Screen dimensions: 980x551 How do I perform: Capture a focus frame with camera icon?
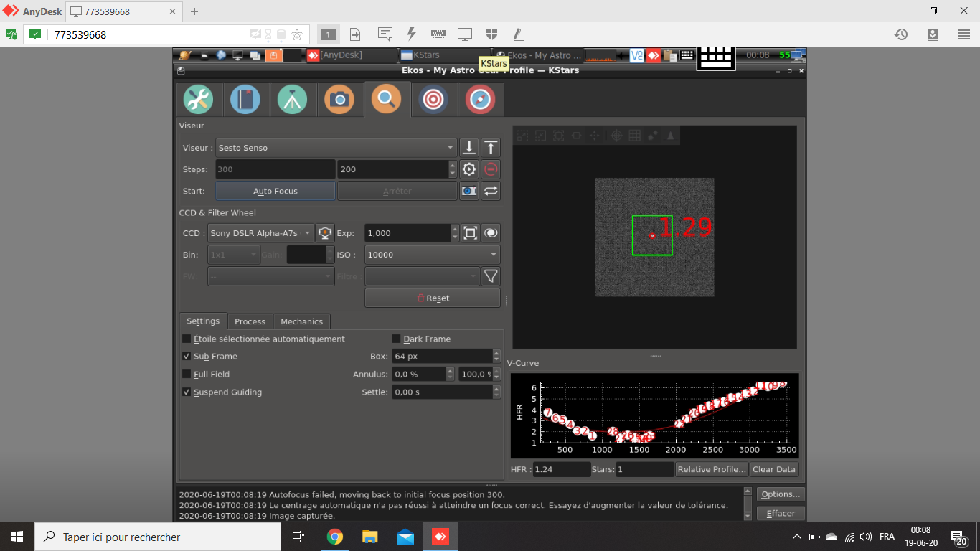469,191
